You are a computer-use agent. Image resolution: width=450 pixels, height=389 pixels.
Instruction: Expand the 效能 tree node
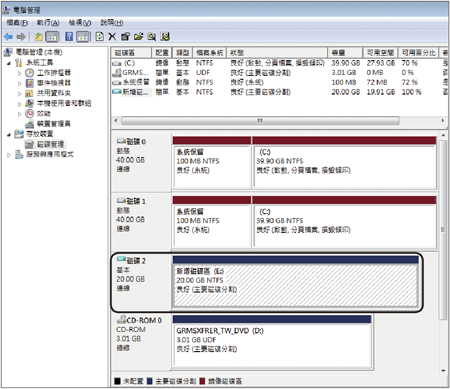click(x=19, y=114)
